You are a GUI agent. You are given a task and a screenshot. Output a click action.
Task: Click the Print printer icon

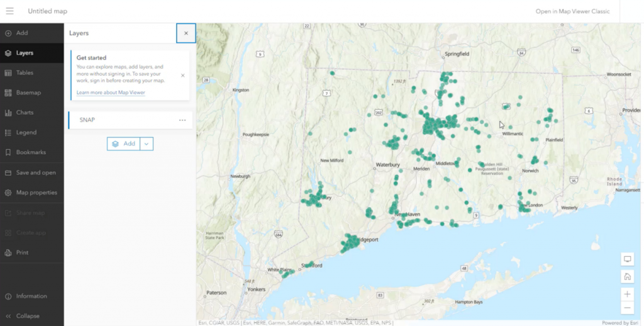click(8, 253)
